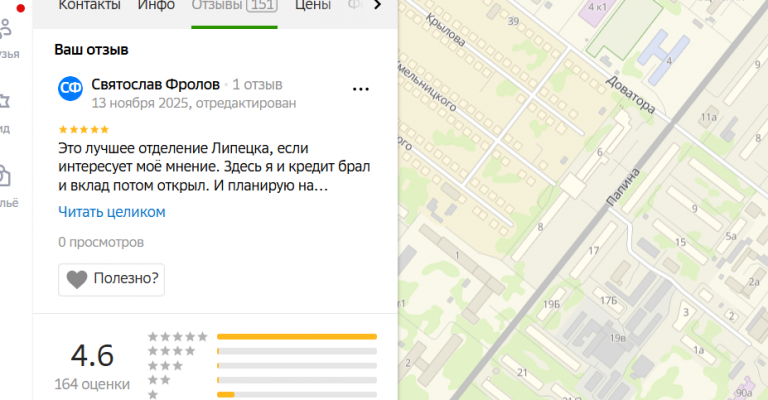
Task: Click the '0 просмотров' text
Action: pos(101,242)
